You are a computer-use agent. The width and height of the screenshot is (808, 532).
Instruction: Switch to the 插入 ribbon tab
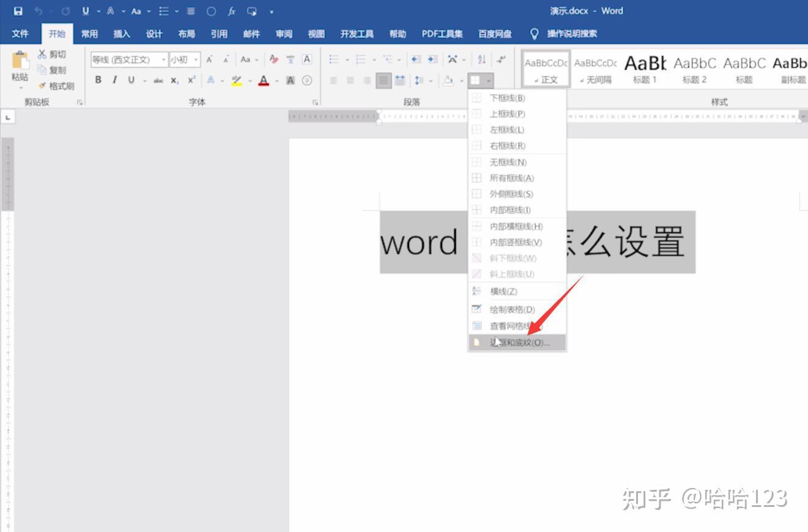tap(121, 34)
